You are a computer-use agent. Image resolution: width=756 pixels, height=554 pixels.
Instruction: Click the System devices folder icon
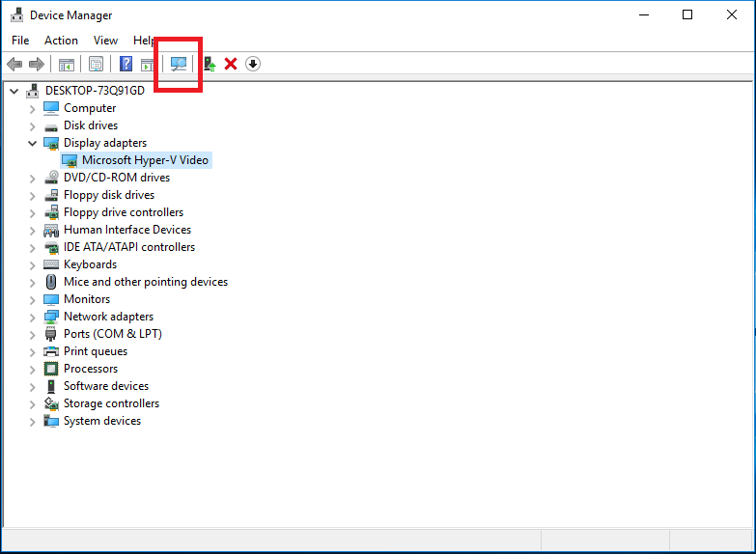tap(51, 421)
